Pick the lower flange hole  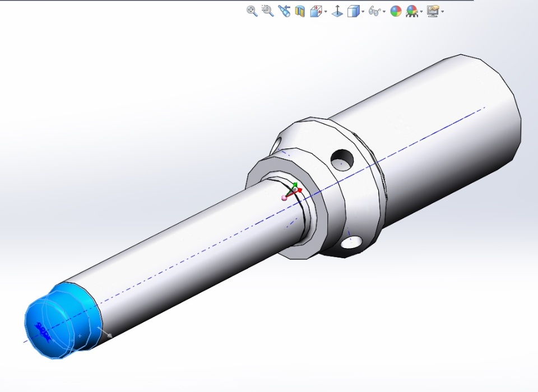[352, 242]
